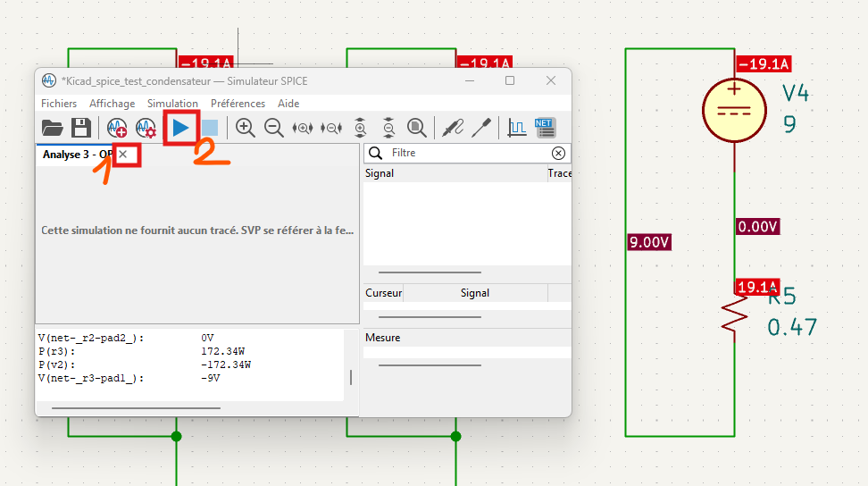Screen dimensions: 868x486
Task: Click the 0.00V voltage label in schematic
Action: tap(758, 226)
